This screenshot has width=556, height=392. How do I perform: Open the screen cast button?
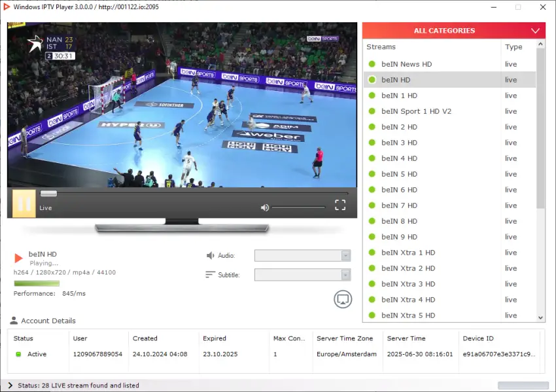343,300
